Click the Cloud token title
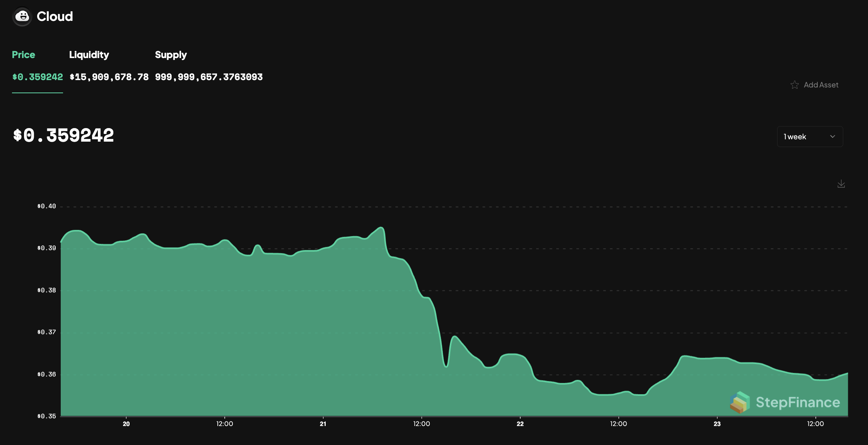The width and height of the screenshot is (868, 445). point(55,17)
